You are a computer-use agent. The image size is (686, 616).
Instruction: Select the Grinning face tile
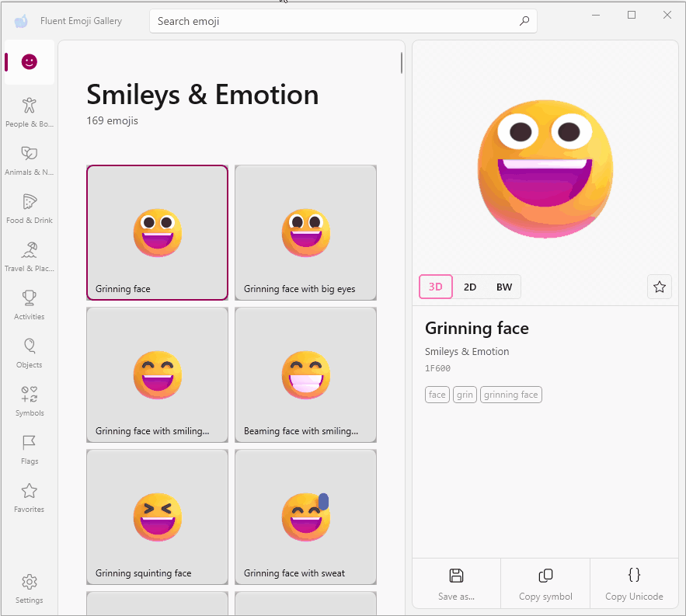157,233
